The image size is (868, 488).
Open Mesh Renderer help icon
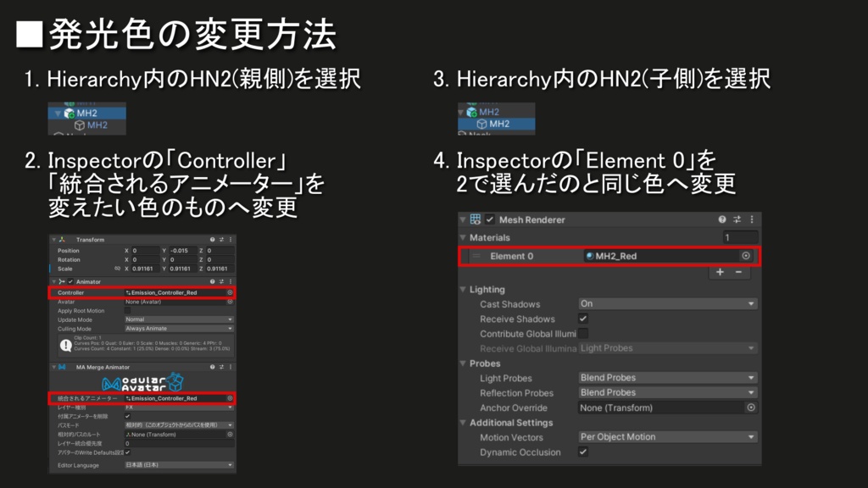(722, 219)
